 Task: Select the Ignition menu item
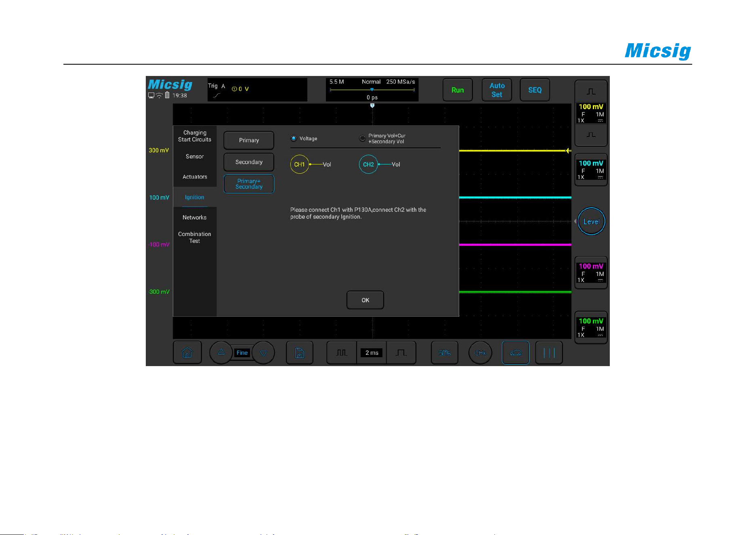pos(195,197)
